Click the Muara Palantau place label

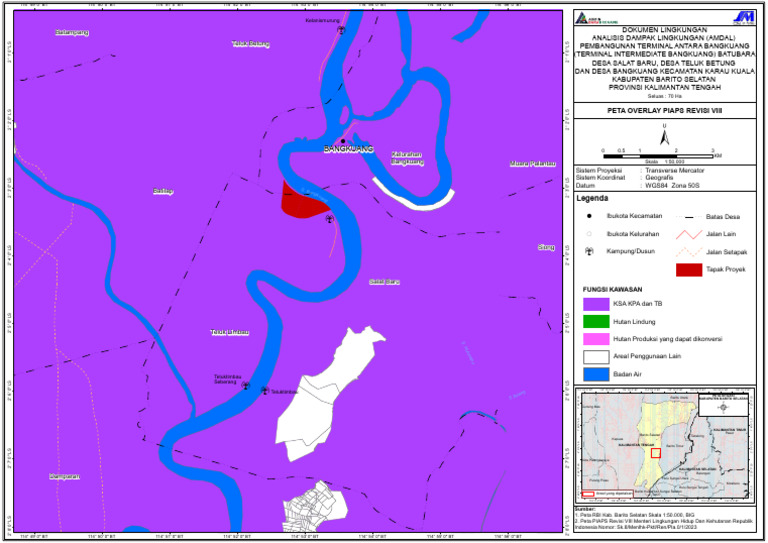(x=533, y=164)
